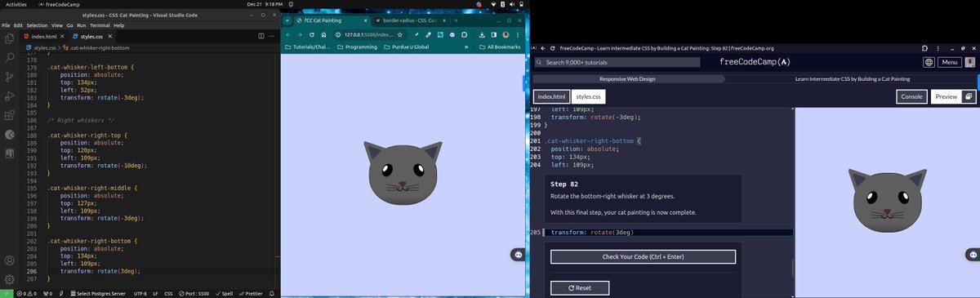Open the Extensions view in VS Code
This screenshot has width=980, height=298.
(10, 115)
